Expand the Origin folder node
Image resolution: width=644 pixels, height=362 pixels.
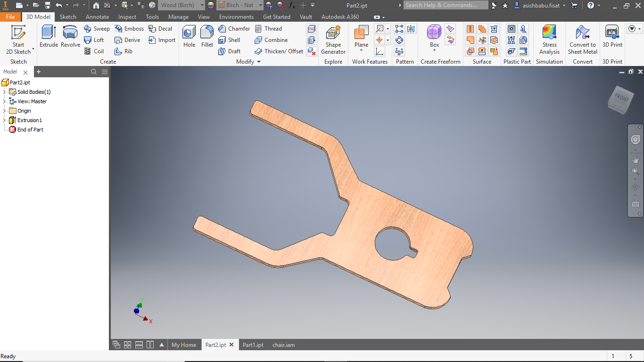(4, 111)
